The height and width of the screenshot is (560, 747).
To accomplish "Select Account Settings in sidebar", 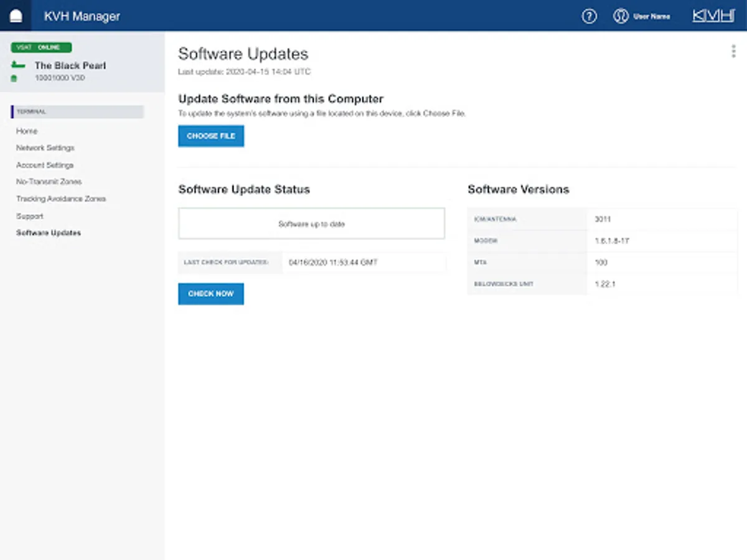I will [x=45, y=165].
